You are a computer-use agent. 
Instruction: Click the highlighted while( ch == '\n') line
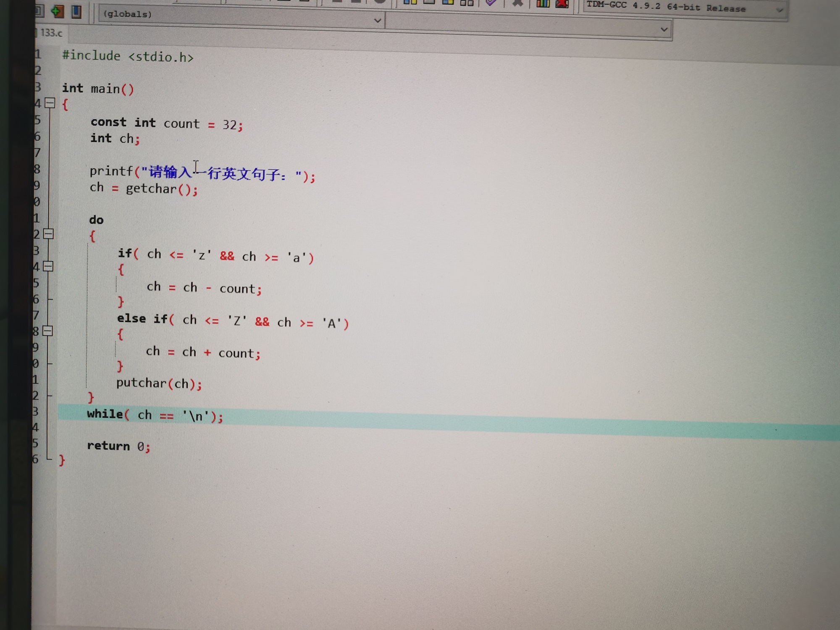pos(155,415)
